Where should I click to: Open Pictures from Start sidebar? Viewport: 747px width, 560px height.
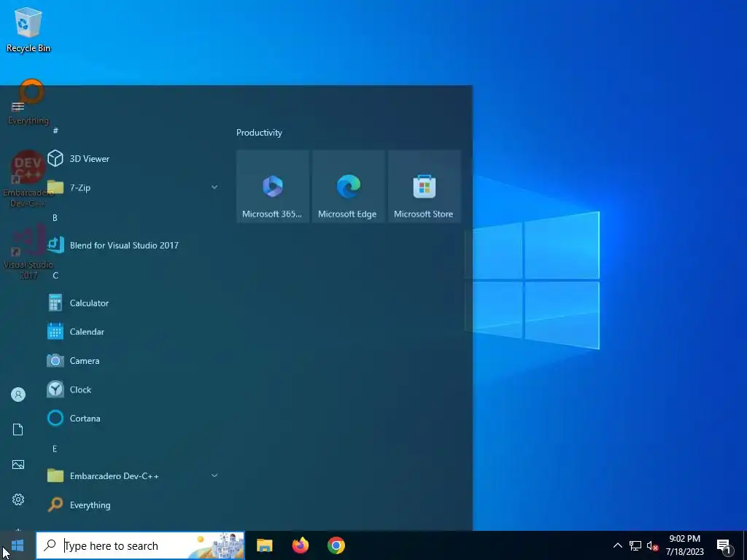click(x=18, y=464)
